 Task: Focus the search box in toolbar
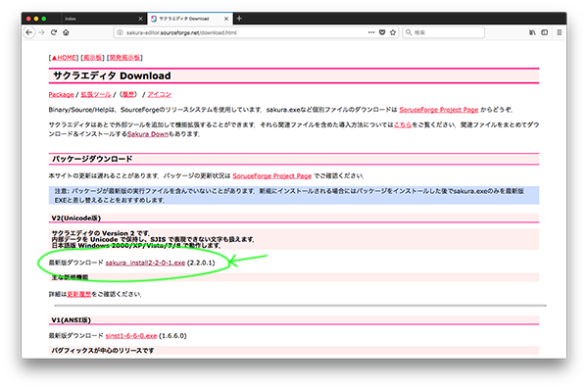click(x=443, y=32)
